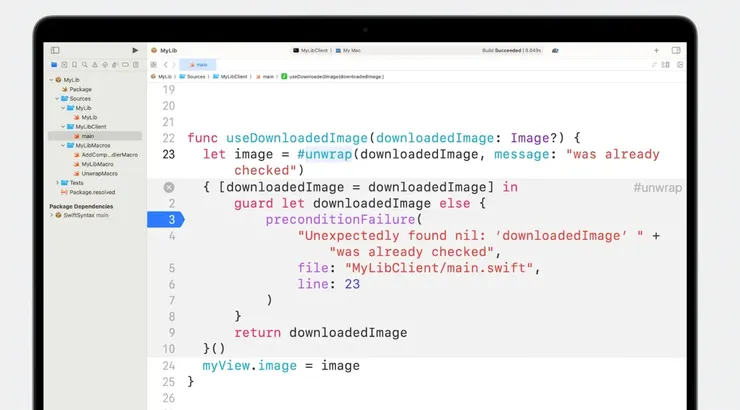Open the Breakpoint navigator
Screen dimensions: 740x410
coord(126,65)
